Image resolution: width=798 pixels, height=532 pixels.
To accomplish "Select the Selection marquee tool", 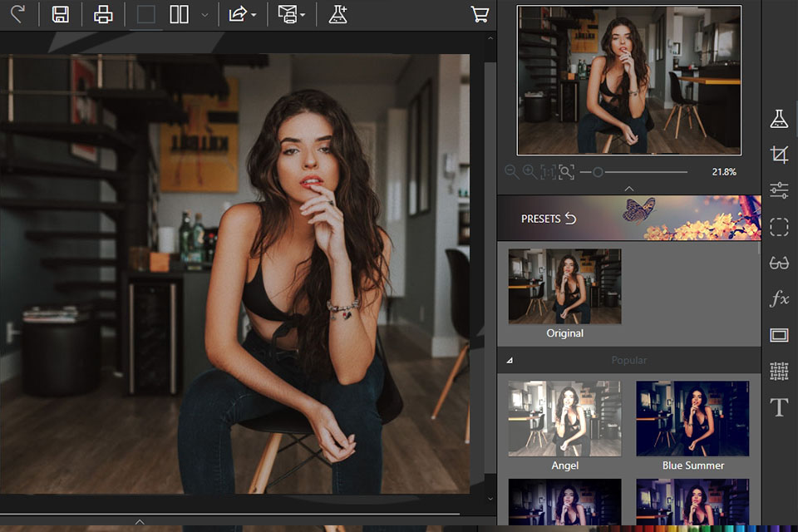I will click(779, 227).
